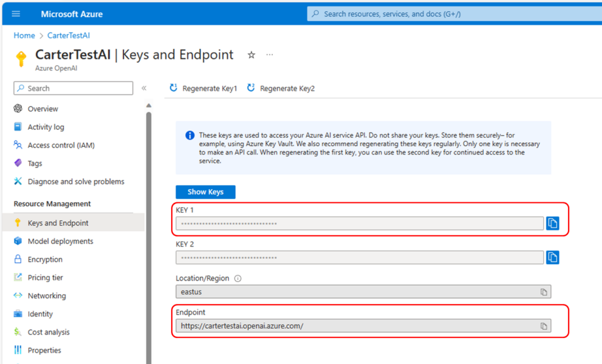Favorite this page with the star icon
This screenshot has height=364, width=602.
coord(252,55)
